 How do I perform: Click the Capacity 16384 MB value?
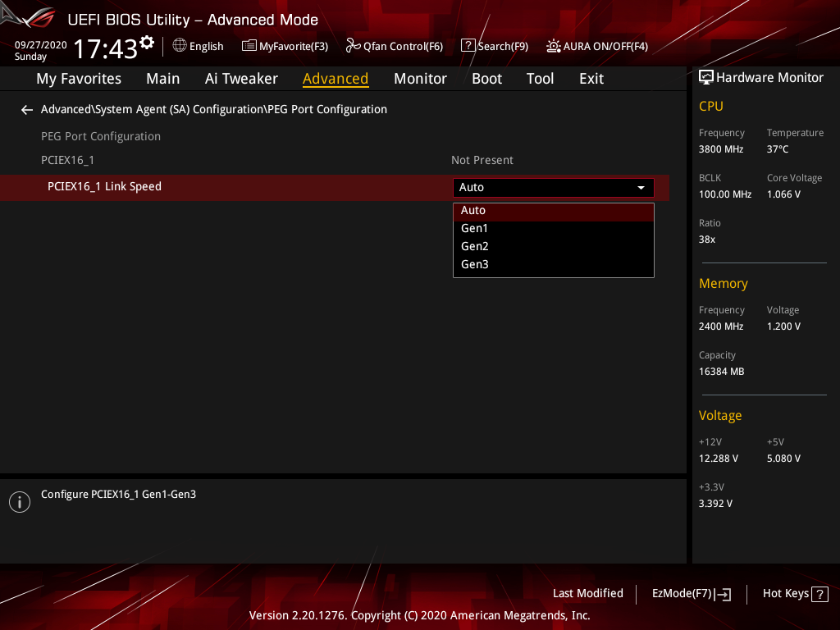click(721, 372)
